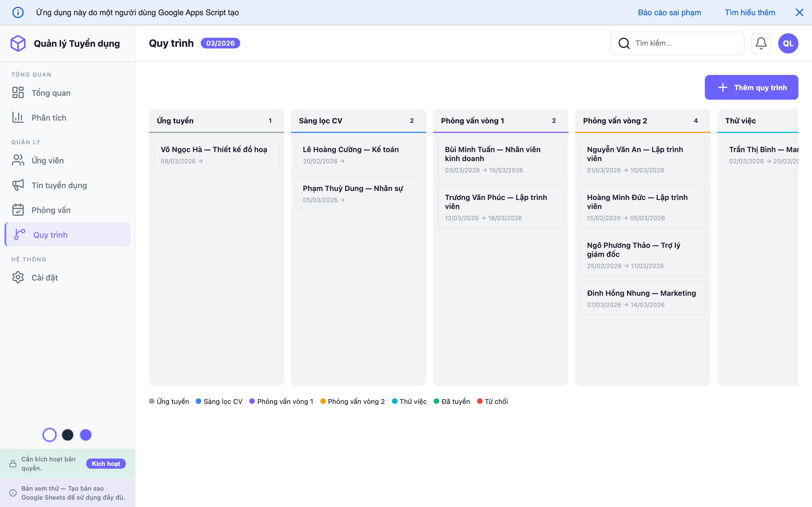Viewport: 812px width, 507px height.
Task: Click the info icon in the top banner
Action: click(x=18, y=12)
